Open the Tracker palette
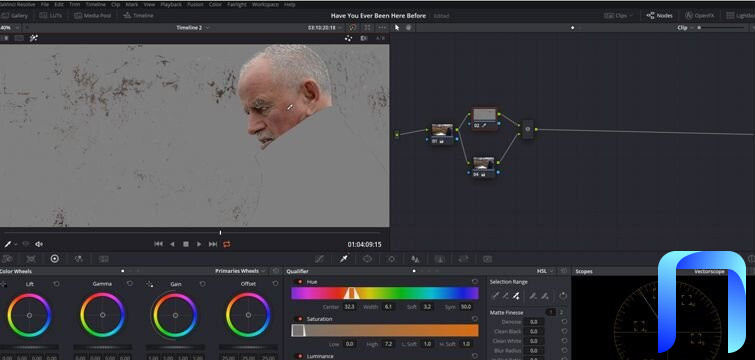Screen dimensions: 755x360 (391, 259)
